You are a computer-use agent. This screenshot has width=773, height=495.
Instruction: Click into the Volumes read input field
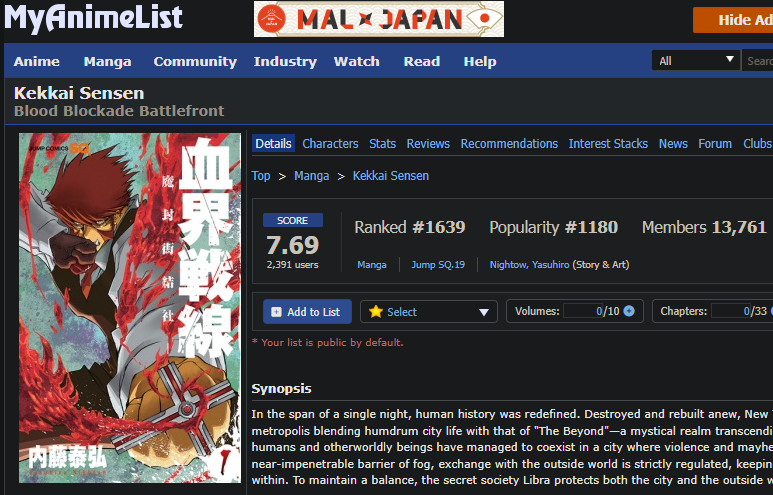point(584,311)
